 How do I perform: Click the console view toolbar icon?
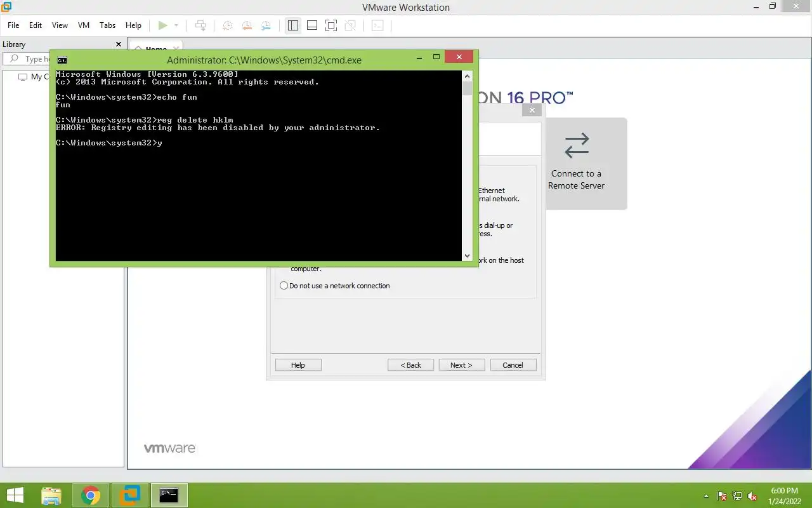377,25
